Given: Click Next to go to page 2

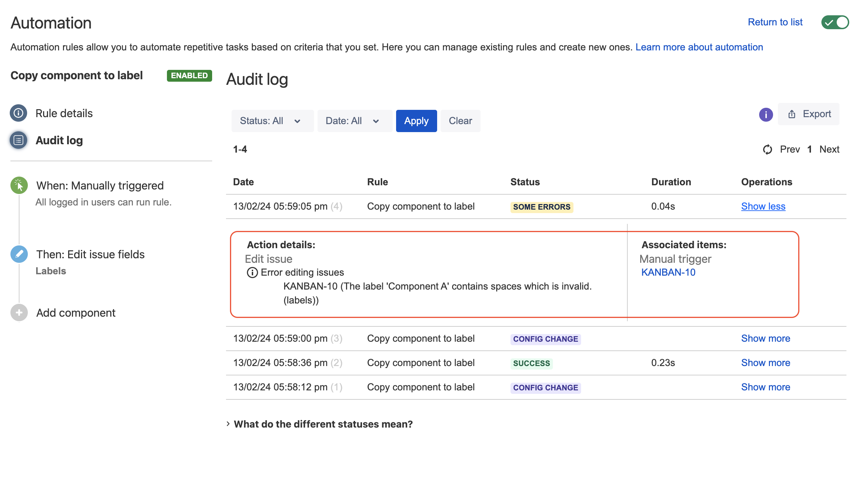Looking at the screenshot, I should click(830, 149).
